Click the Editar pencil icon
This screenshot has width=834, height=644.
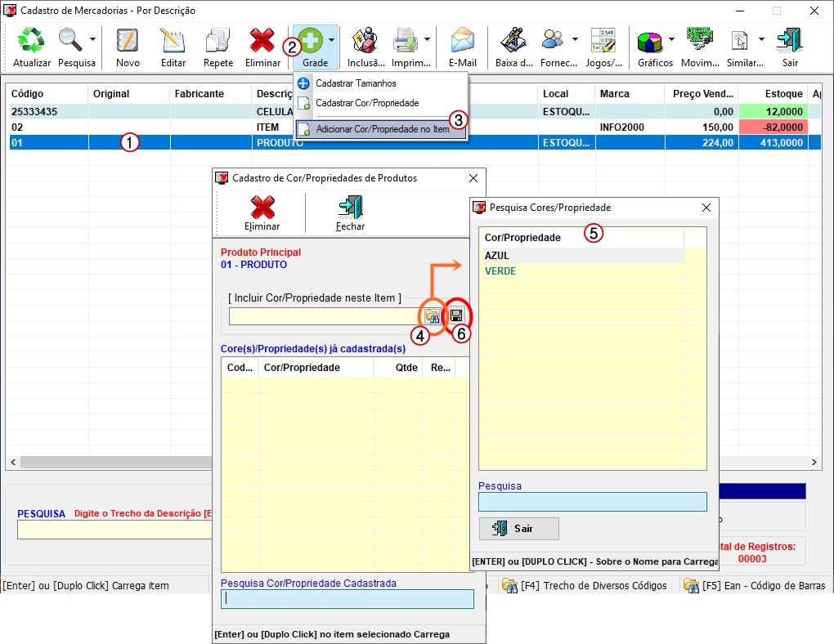tap(173, 41)
